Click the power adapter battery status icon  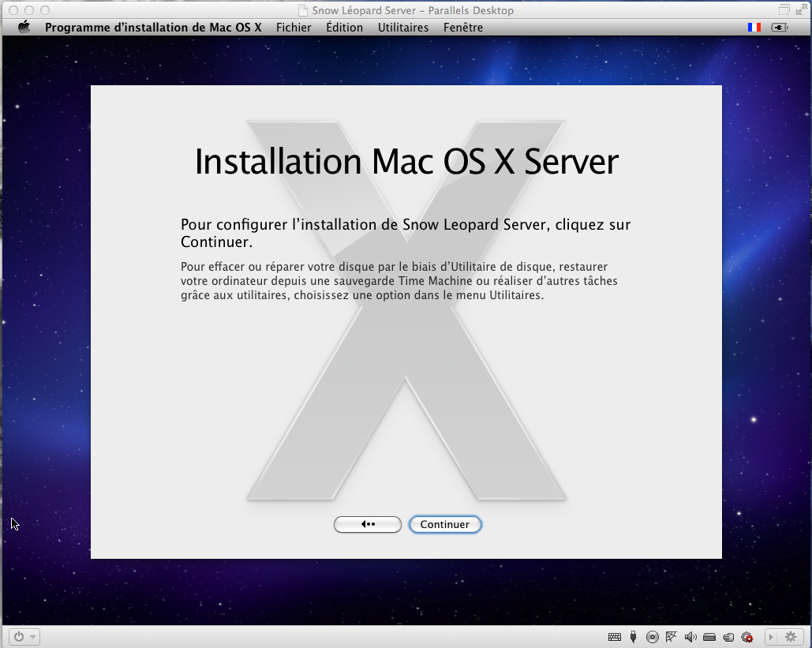coord(780,28)
